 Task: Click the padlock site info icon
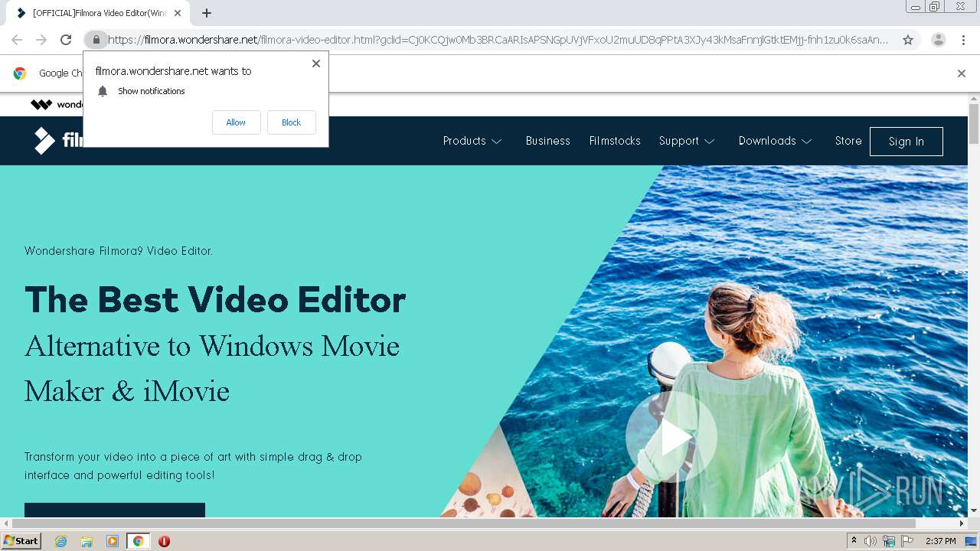96,40
